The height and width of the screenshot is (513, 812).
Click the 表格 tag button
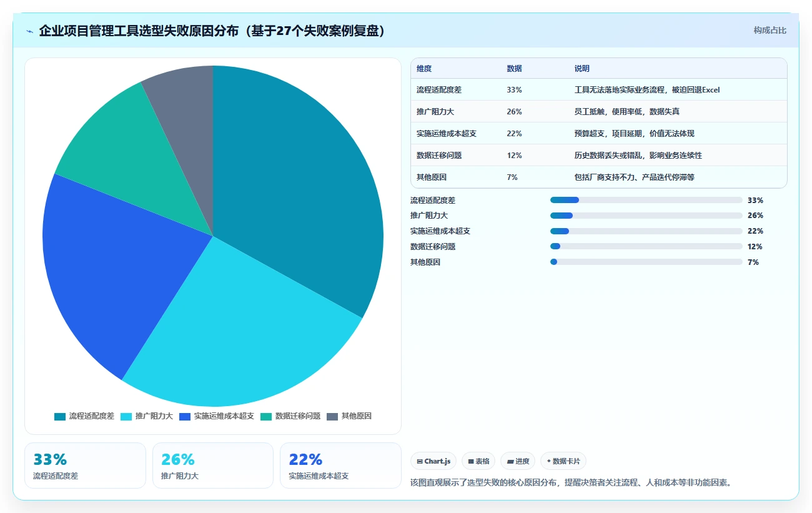coord(478,461)
